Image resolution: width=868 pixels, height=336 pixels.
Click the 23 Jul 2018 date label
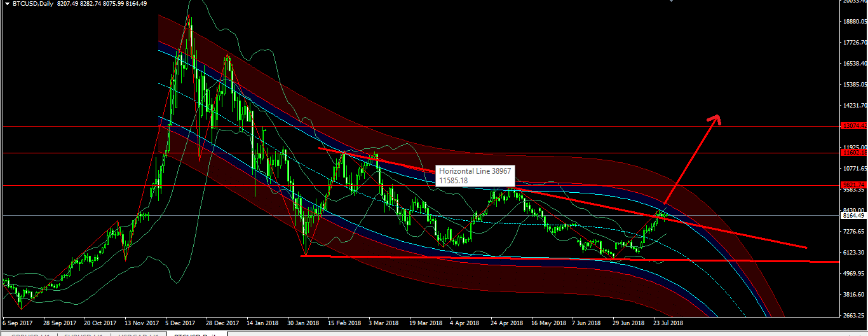click(669, 323)
